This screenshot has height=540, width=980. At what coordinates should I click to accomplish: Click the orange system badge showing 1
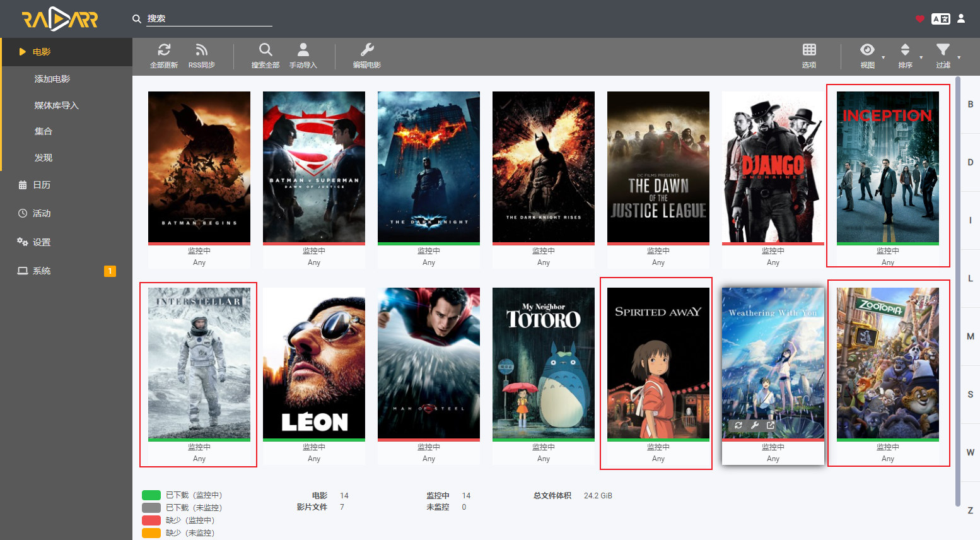click(x=110, y=271)
